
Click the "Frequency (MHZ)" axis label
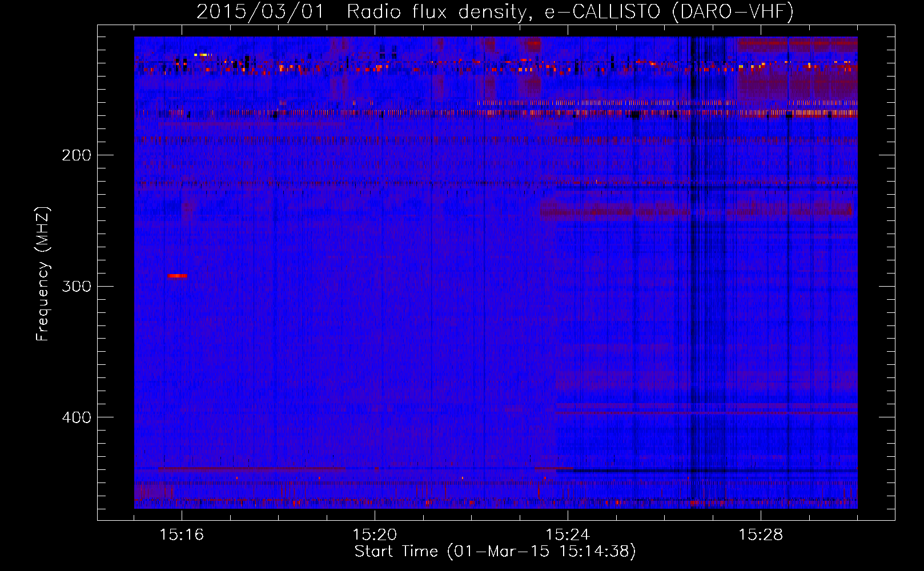[43, 274]
